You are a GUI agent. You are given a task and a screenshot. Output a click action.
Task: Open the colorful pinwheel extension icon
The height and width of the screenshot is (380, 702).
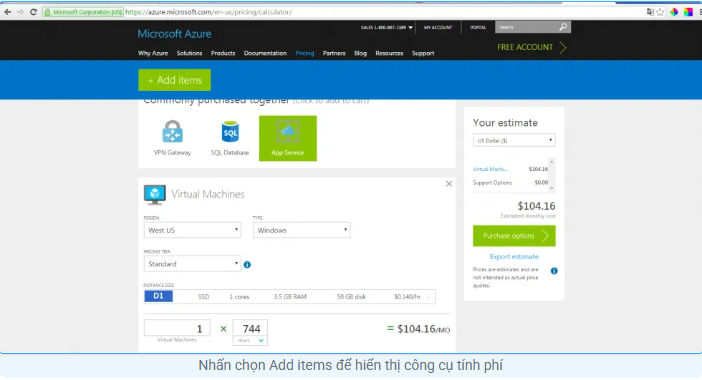coord(674,12)
